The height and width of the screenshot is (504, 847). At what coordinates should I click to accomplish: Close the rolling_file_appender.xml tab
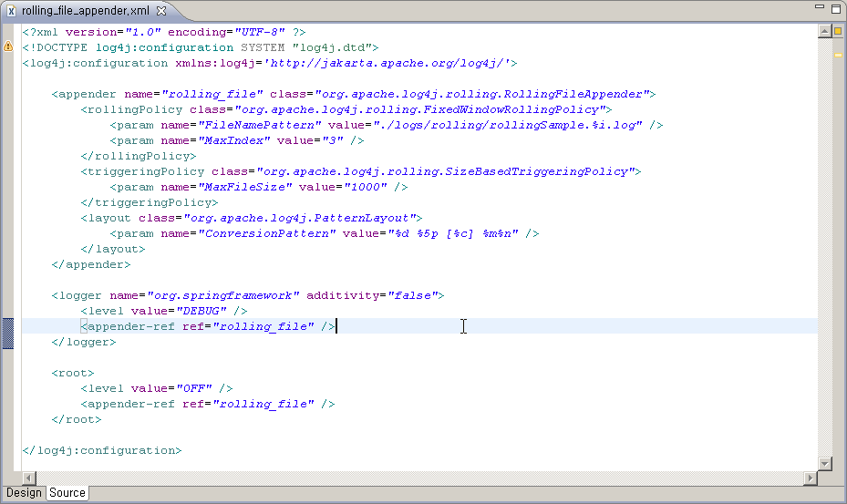coord(161,11)
